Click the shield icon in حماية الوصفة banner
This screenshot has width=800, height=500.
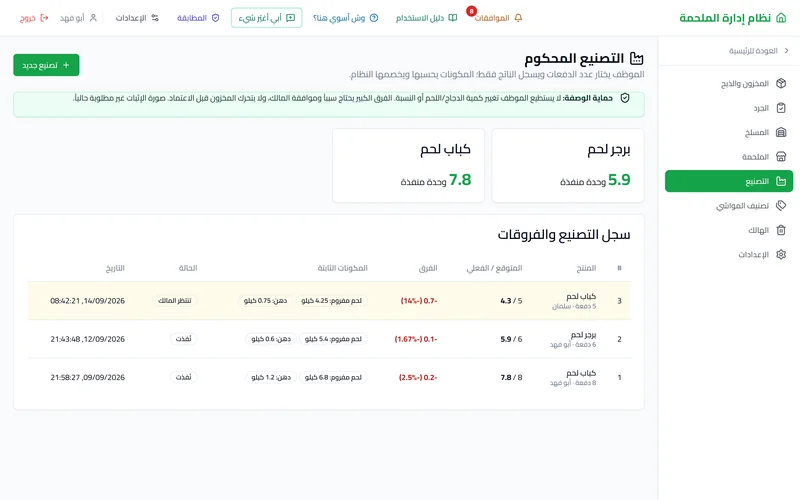624,98
